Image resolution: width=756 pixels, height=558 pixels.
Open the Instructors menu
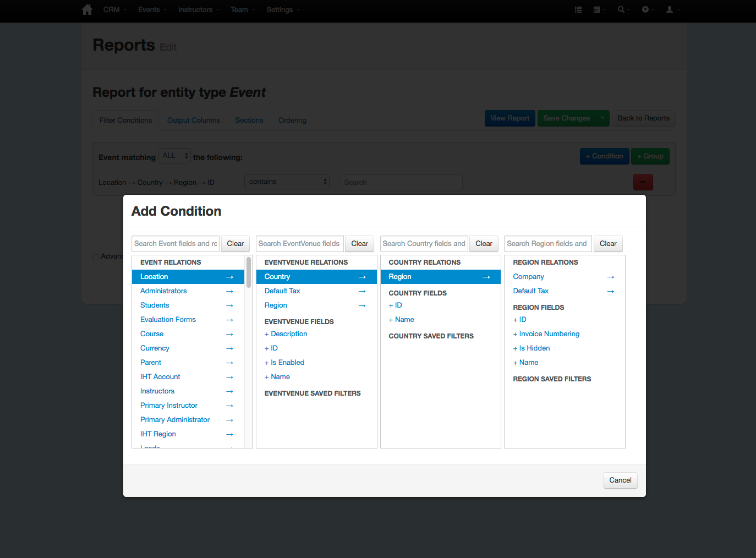[199, 10]
